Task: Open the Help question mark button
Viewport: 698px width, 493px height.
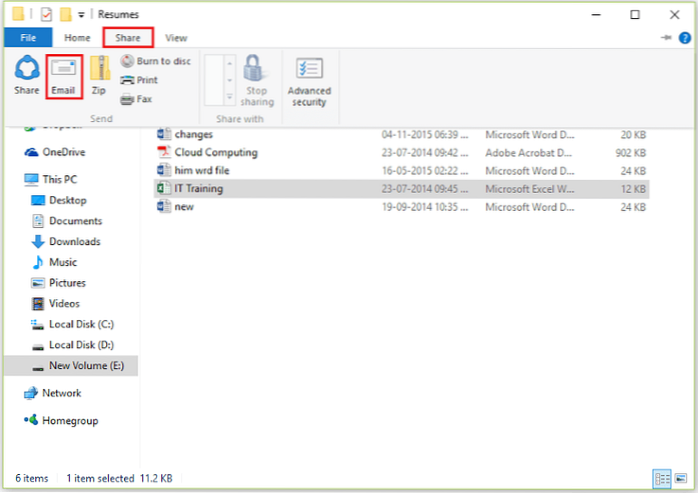Action: coord(684,38)
